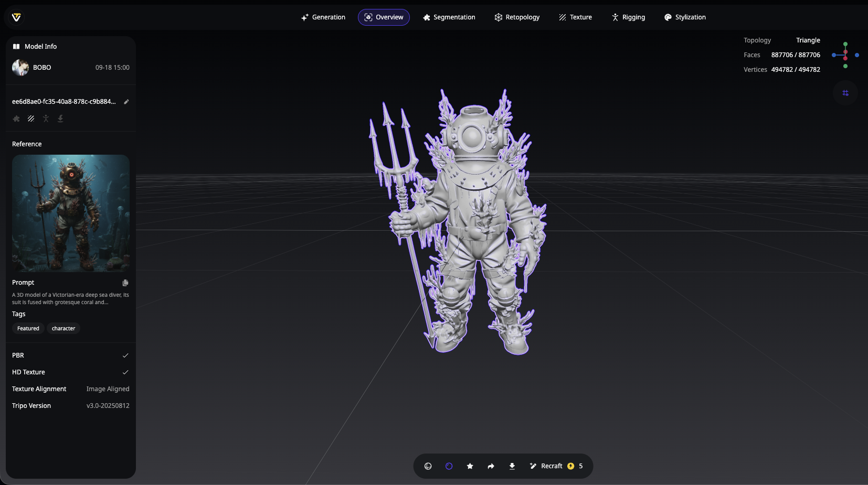868x485 pixels.
Task: Click the Featured tag
Action: point(28,328)
